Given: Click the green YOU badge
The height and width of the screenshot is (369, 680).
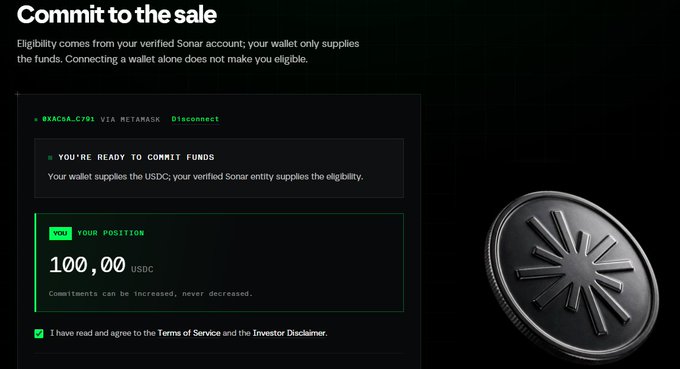Looking at the screenshot, I should 60,233.
